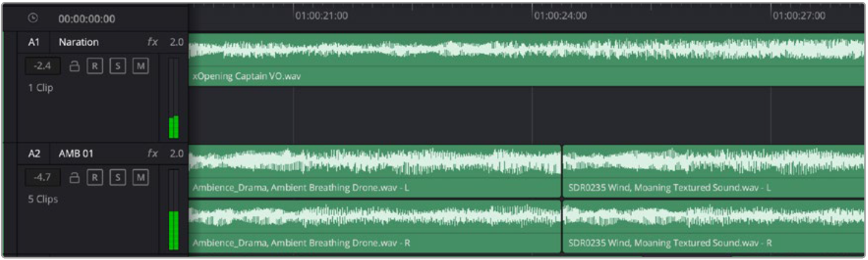Select the A1 track destination label
This screenshot has height=260, width=868.
tap(35, 42)
